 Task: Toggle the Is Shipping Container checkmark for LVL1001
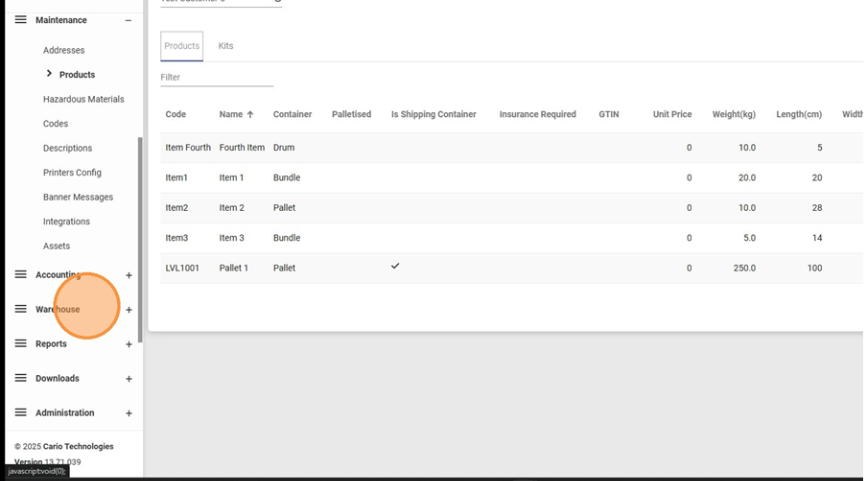point(395,267)
